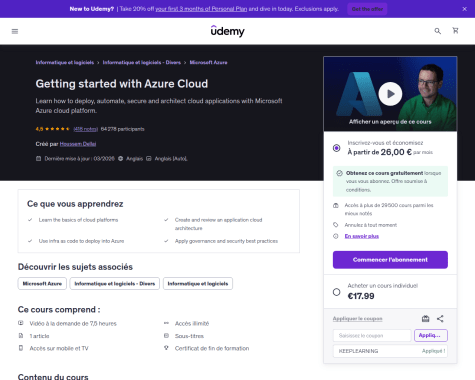Click the last-updated calendar icon
Viewport: 475px width, 380px height.
tap(38, 159)
